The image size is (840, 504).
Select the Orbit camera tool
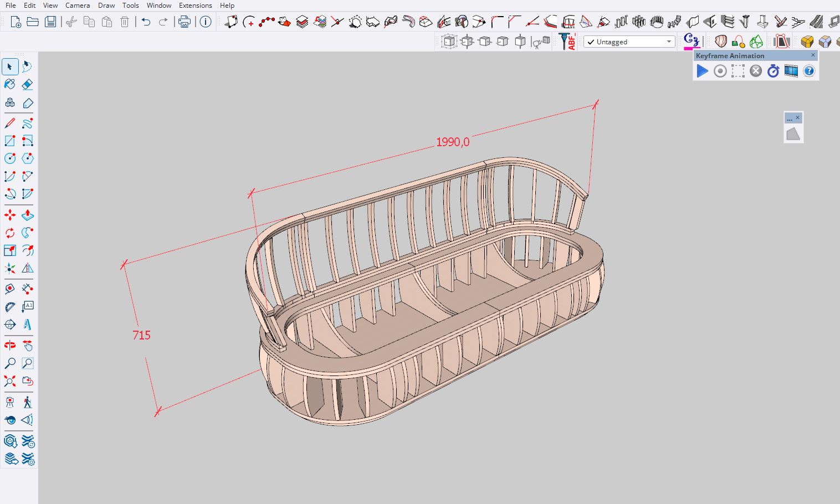click(x=10, y=346)
